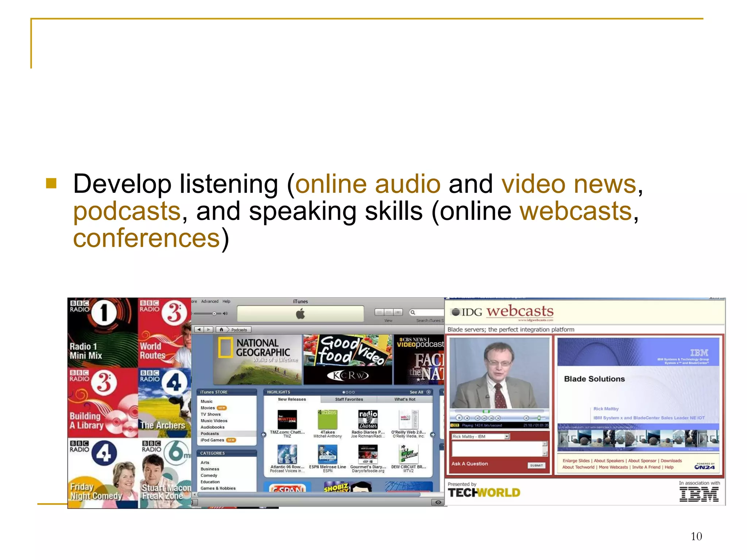Select the fourth Highlights page dot
Screen dimensions: 747x560
(353, 392)
